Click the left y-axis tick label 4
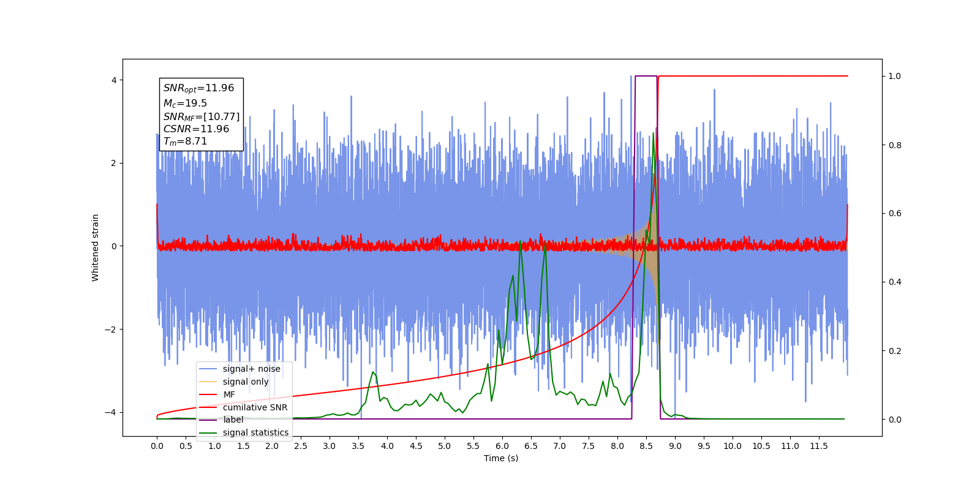Viewport: 980px width, 490px height. 114,80
